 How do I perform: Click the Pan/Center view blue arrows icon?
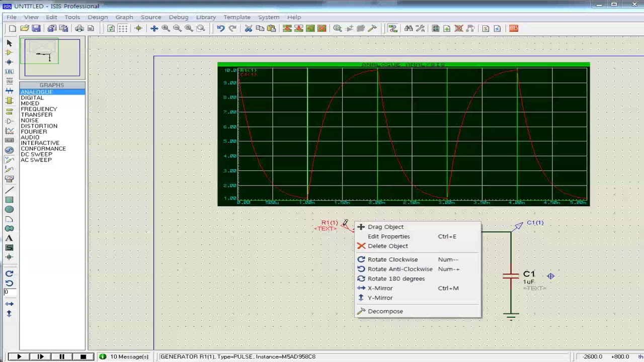[x=154, y=29]
